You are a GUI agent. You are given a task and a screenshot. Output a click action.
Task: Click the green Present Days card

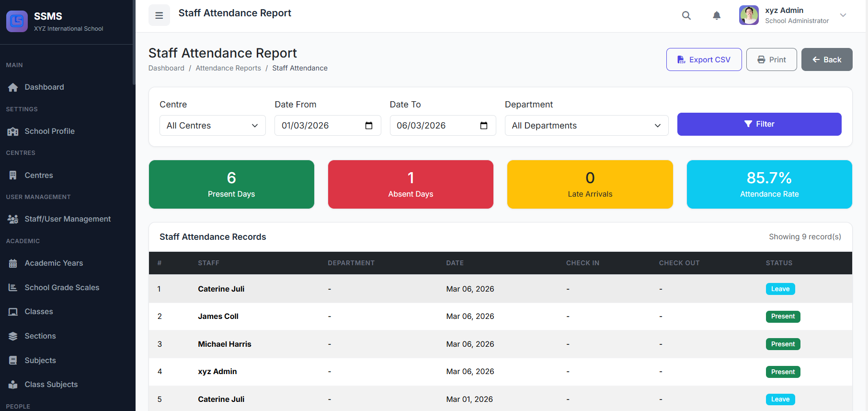click(231, 184)
